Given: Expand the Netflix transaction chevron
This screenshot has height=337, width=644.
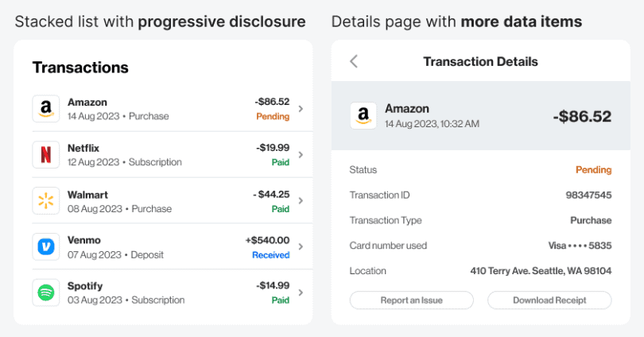Looking at the screenshot, I should tap(301, 155).
